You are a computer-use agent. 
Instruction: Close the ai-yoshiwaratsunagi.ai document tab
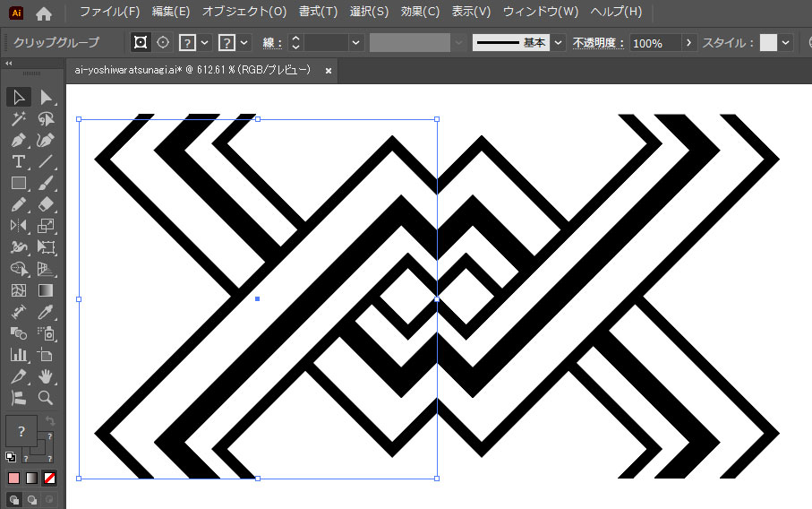click(329, 70)
